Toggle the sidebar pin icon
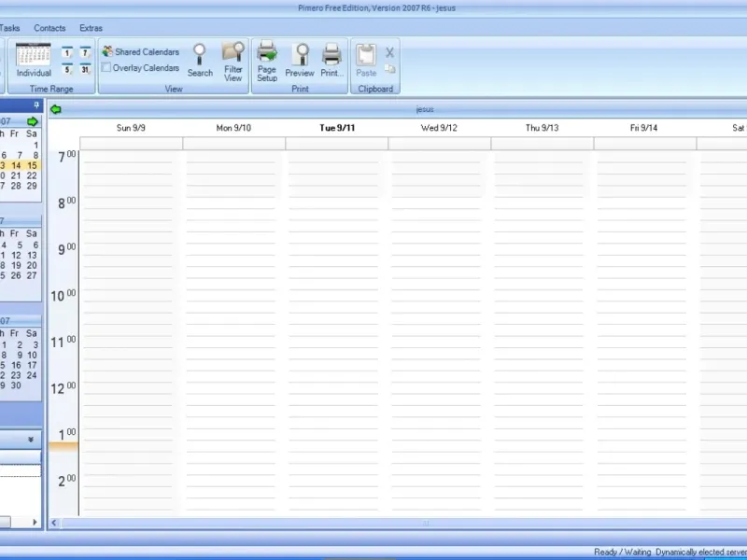The width and height of the screenshot is (747, 560). click(x=36, y=105)
